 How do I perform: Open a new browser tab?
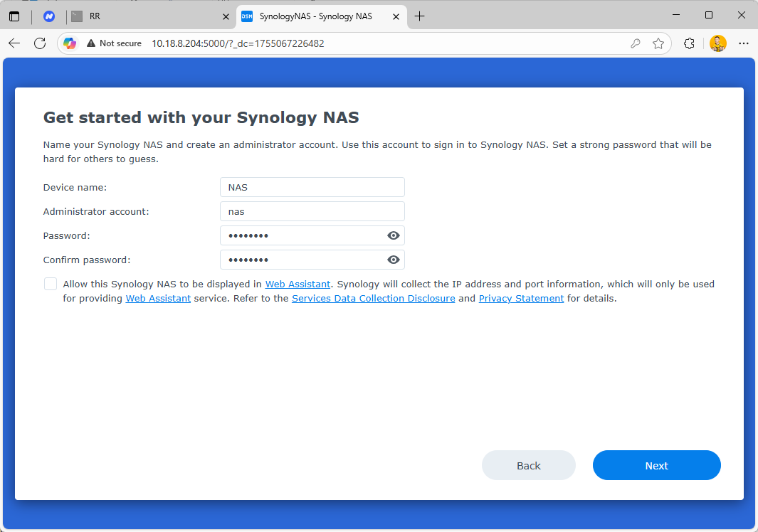pyautogui.click(x=420, y=16)
